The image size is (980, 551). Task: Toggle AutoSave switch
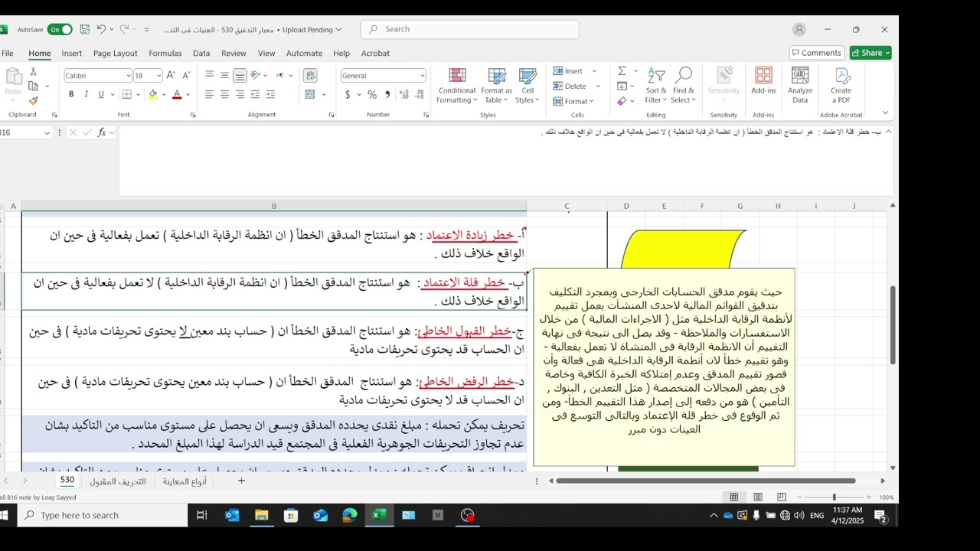pos(60,29)
